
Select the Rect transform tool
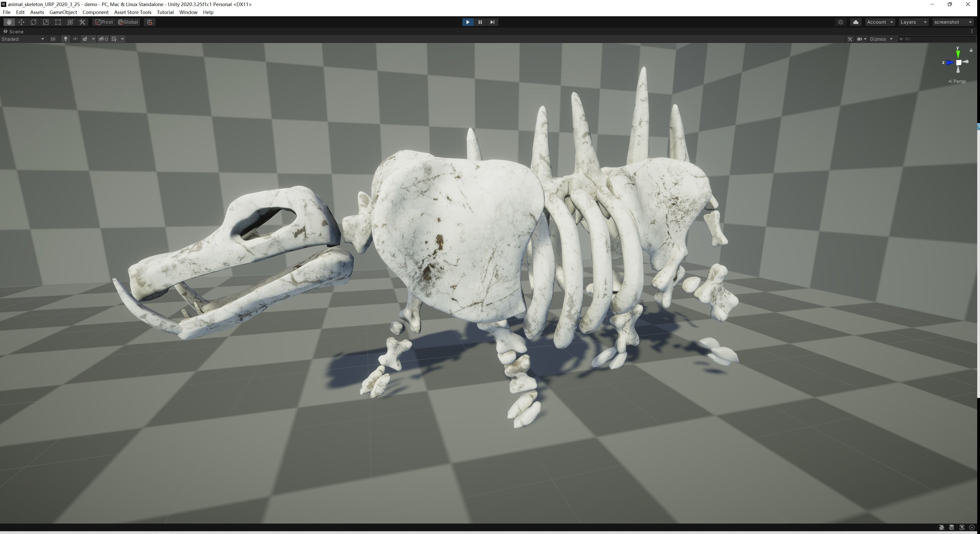pyautogui.click(x=58, y=22)
